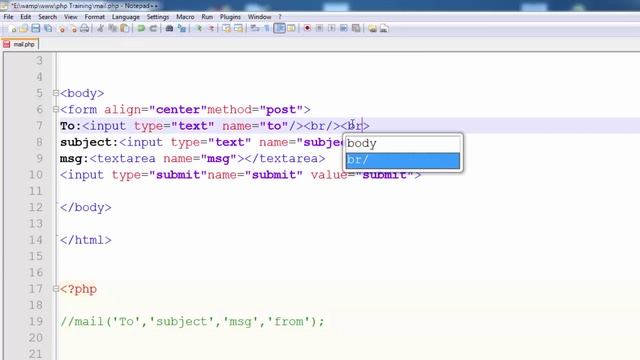This screenshot has width=640, height=360.
Task: Click the Save Recorded Macro icon
Action: [x=356, y=28]
